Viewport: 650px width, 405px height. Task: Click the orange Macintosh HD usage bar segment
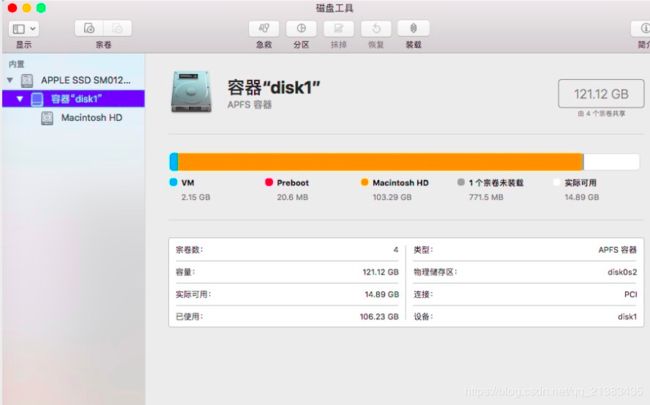(380, 162)
